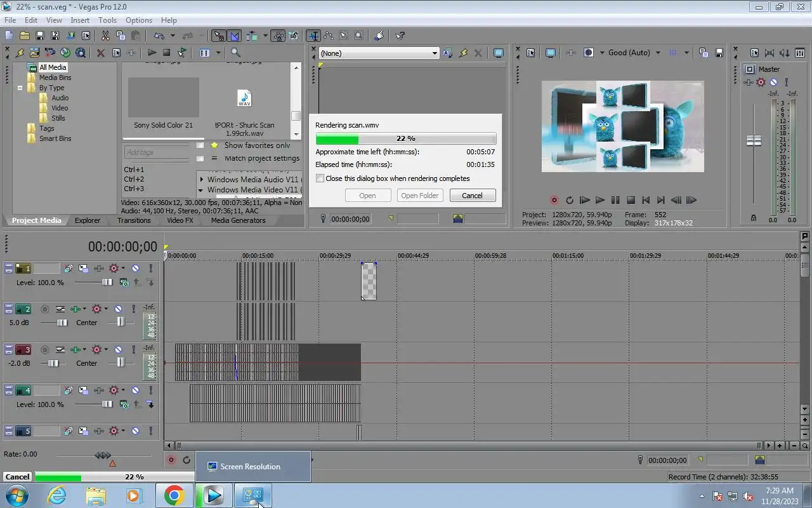Click the Search magnifier in Project Media
Image resolution: width=812 pixels, height=508 pixels.
pyautogui.click(x=235, y=53)
